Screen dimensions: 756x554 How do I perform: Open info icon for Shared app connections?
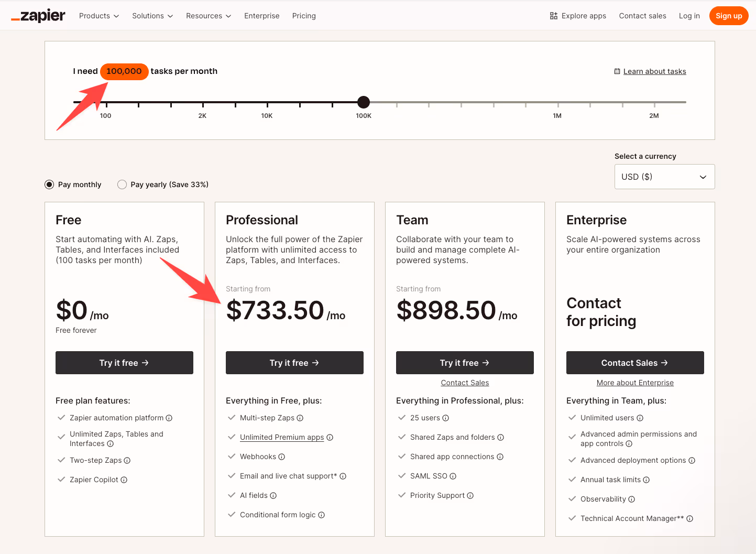pos(500,457)
